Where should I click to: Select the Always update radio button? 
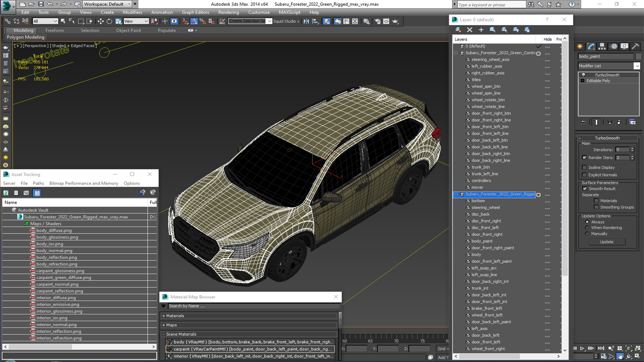(x=587, y=222)
